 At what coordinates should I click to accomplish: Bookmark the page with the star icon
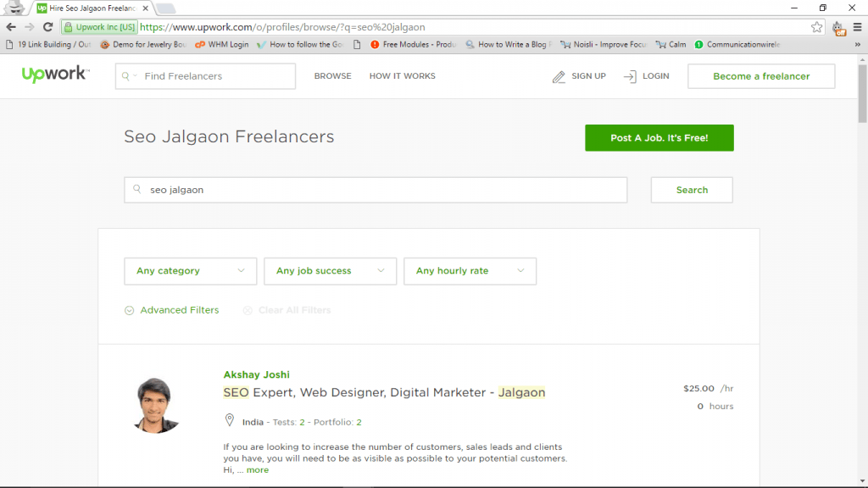point(816,26)
